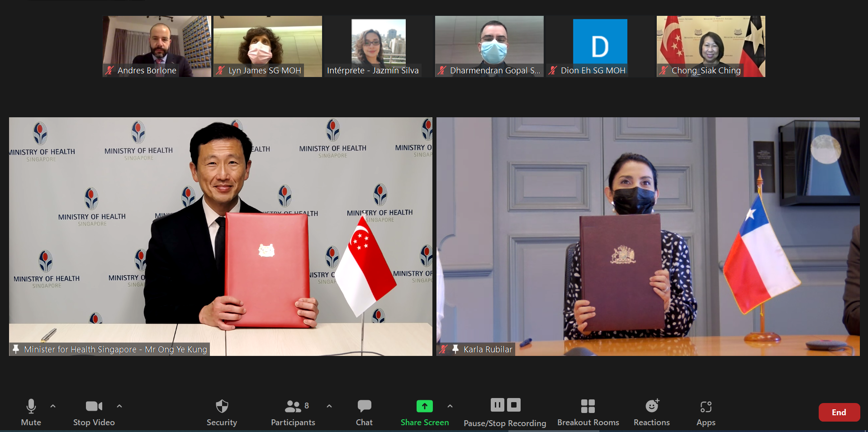Open the Participants panel
This screenshot has width=868, height=432.
click(293, 412)
